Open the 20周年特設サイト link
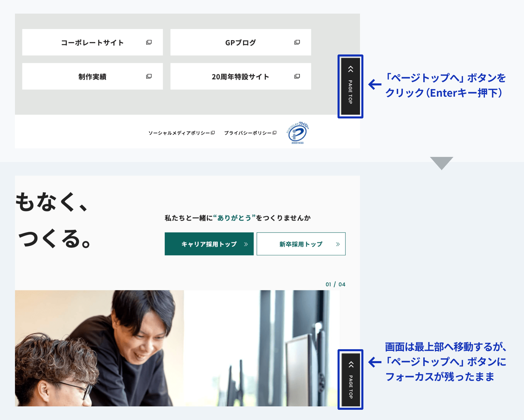The width and height of the screenshot is (524, 420). point(241,76)
